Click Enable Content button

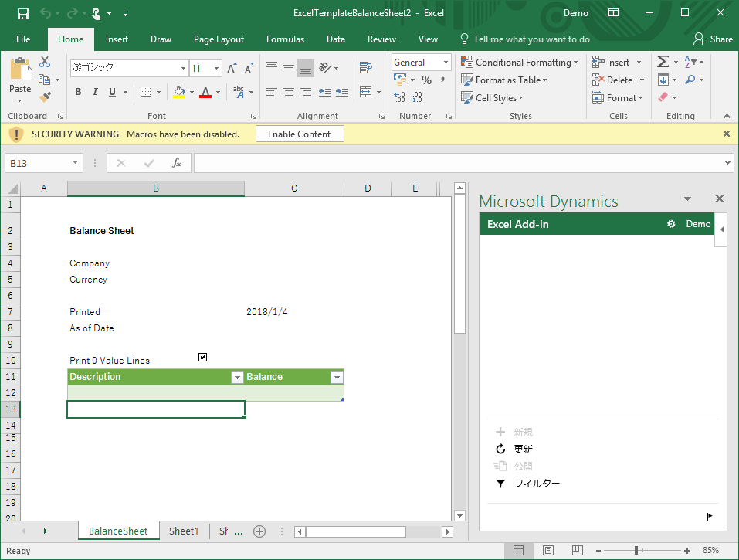[300, 134]
